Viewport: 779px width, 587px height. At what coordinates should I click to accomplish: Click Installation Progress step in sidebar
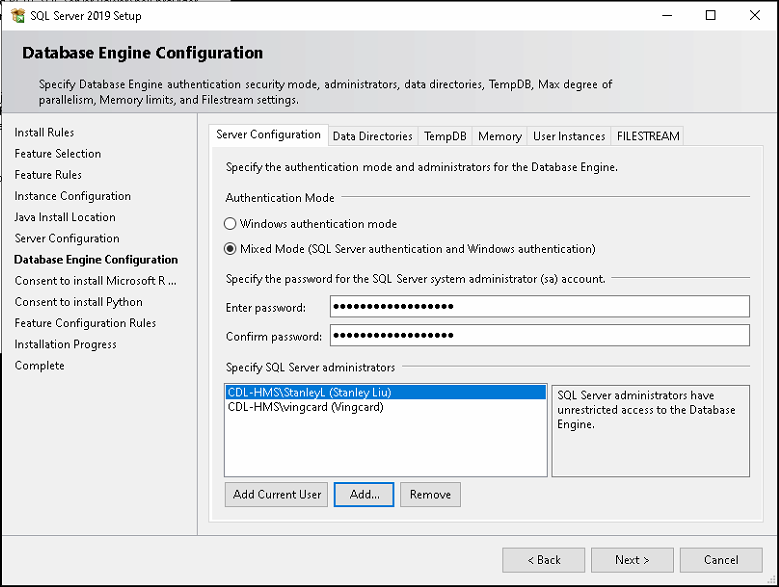click(66, 344)
